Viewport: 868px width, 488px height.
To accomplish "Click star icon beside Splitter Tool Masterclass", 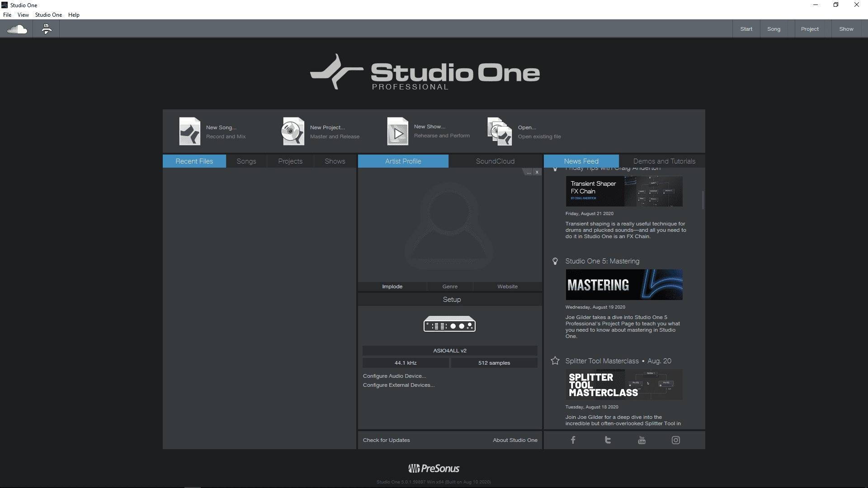I will (555, 361).
